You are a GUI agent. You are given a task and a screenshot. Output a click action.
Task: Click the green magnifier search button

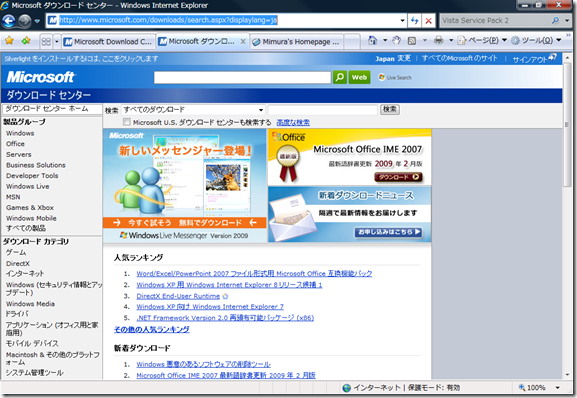[340, 77]
